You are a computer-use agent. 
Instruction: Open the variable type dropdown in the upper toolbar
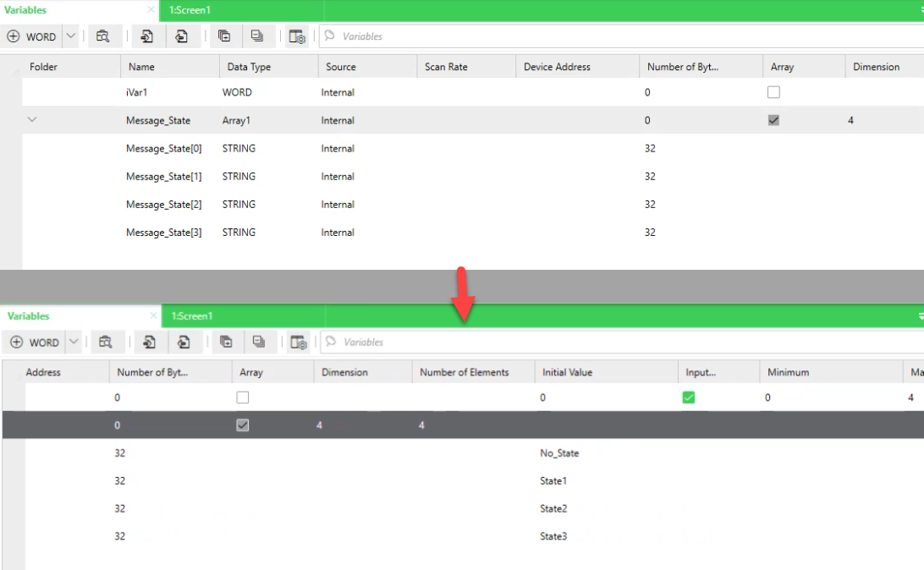click(71, 36)
